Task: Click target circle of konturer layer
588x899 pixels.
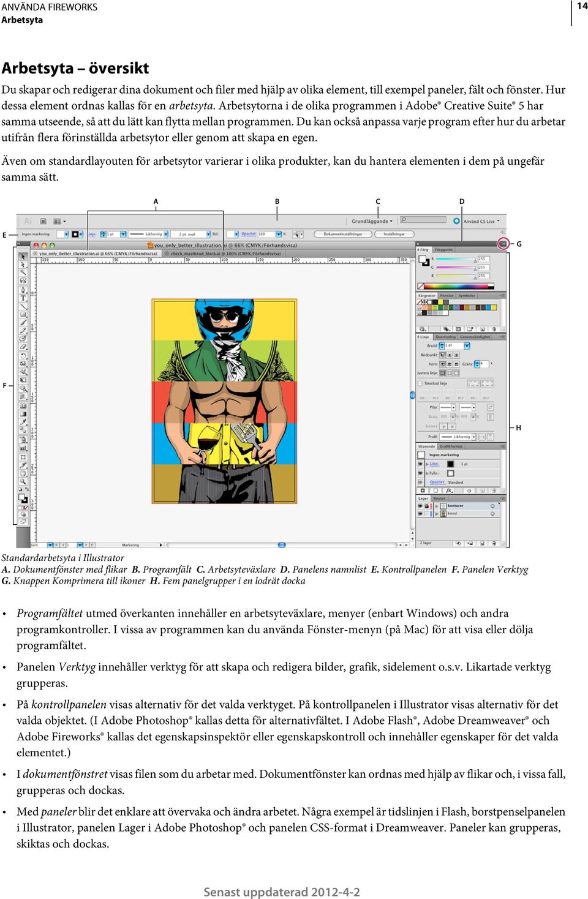Action: click(492, 506)
